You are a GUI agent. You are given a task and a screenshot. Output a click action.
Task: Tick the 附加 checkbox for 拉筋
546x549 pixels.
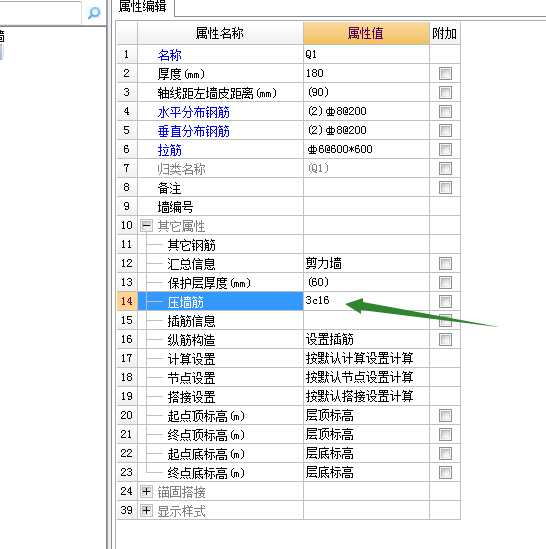(445, 150)
